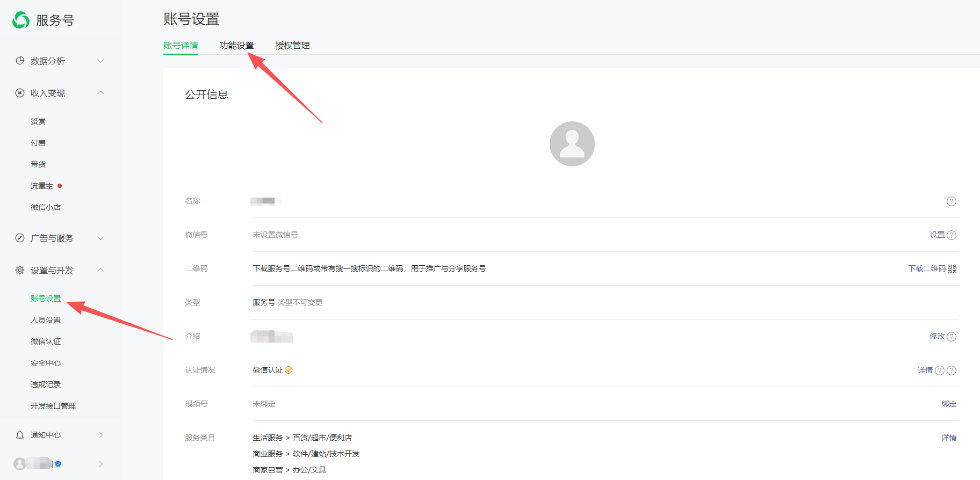The width and height of the screenshot is (980, 480).
Task: Switch to the 功能设置 tab
Action: [x=236, y=46]
